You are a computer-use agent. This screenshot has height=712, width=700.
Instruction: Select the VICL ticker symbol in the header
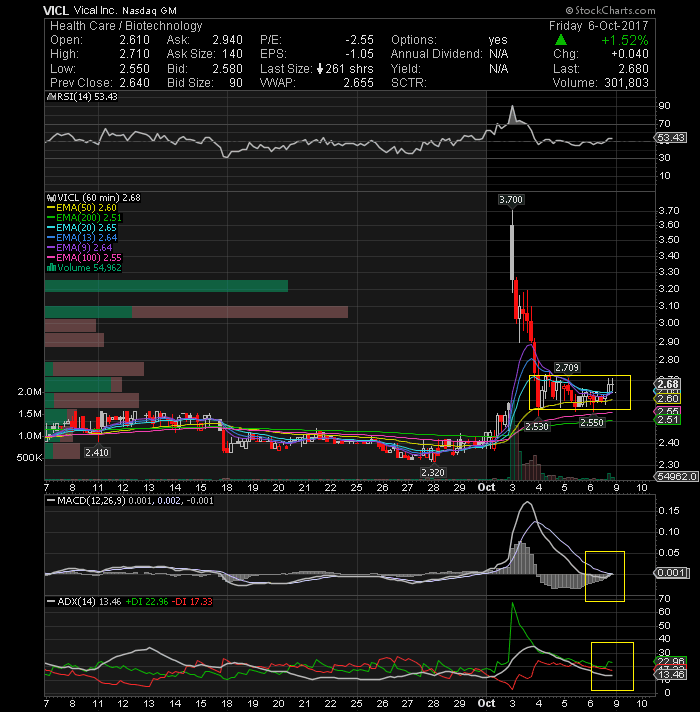(x=56, y=10)
